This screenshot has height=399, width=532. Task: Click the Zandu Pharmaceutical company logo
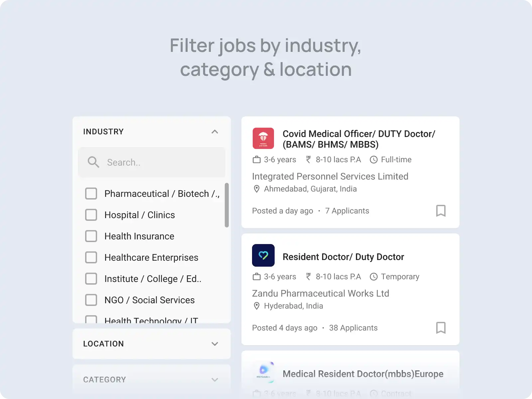pyautogui.click(x=263, y=255)
